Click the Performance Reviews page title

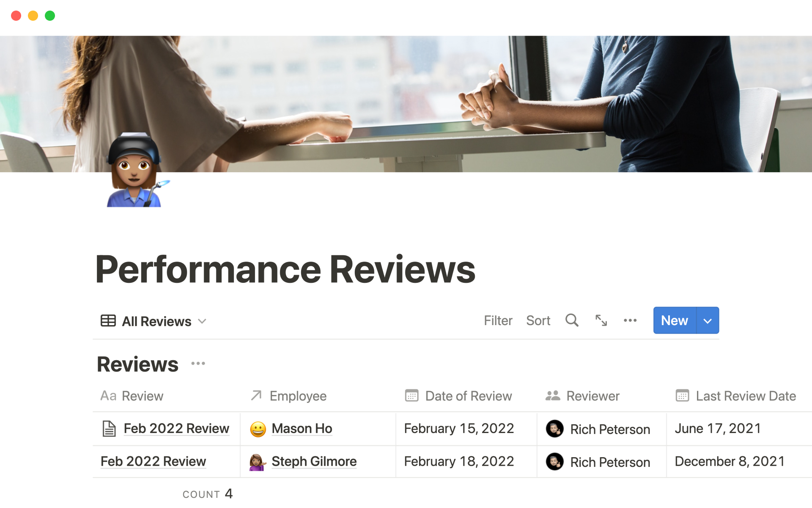click(285, 268)
